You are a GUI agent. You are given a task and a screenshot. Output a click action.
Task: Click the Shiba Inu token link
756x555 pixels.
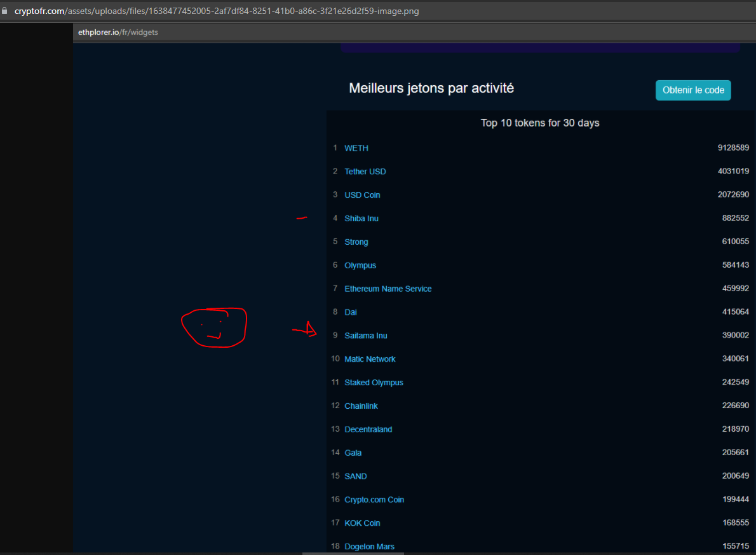pos(361,219)
